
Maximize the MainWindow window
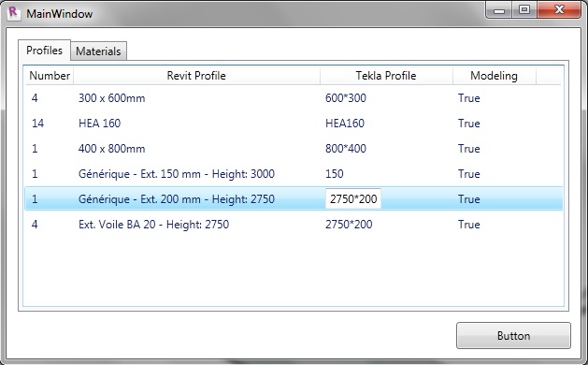524,9
